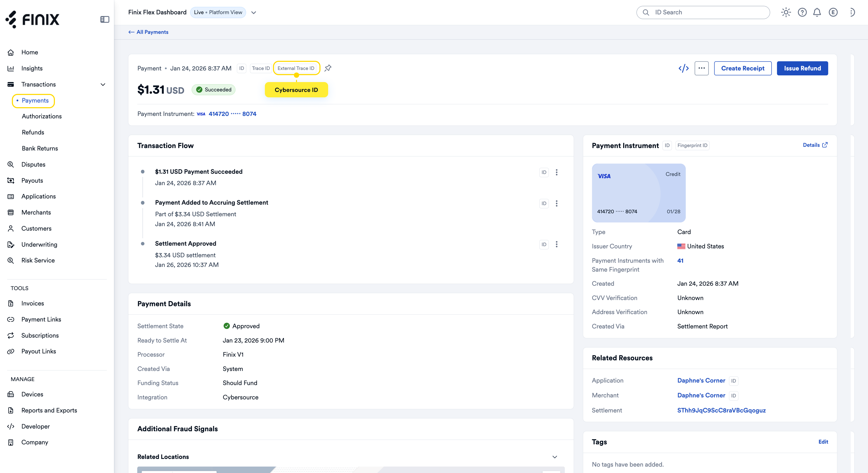Screen dimensions: 868x473
Task: Open Merchants in sidebar
Action: coord(36,213)
